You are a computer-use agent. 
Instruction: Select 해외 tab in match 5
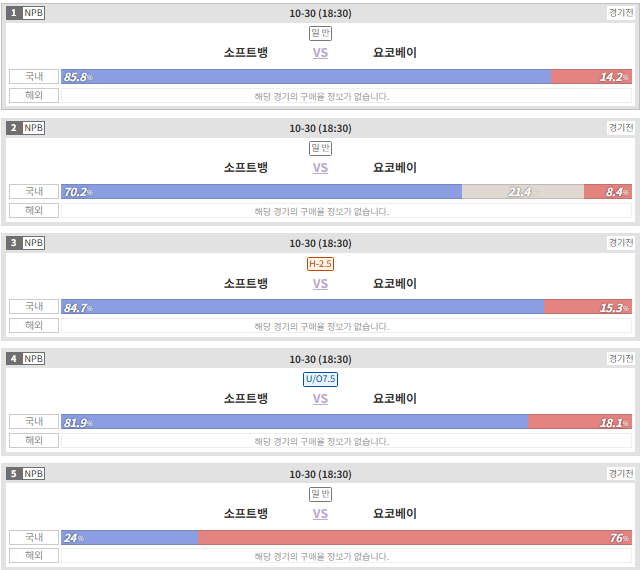click(x=34, y=555)
